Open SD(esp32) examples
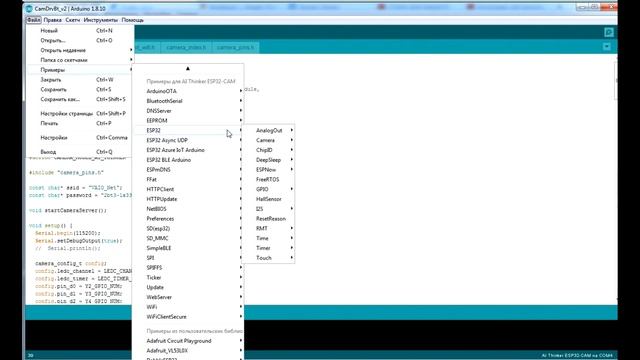Viewport: 640px width, 360px height. 188,228
